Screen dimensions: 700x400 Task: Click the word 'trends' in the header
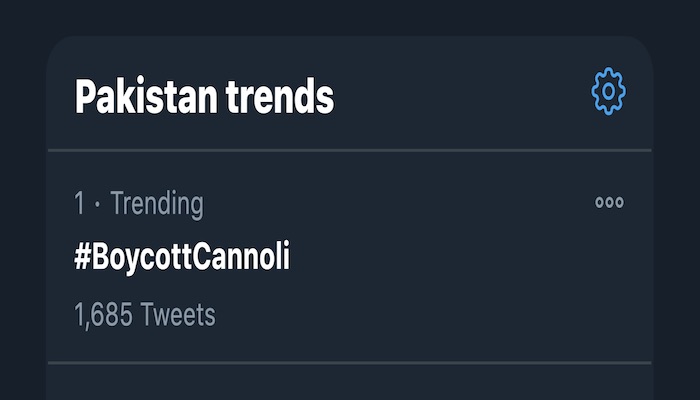coord(280,96)
